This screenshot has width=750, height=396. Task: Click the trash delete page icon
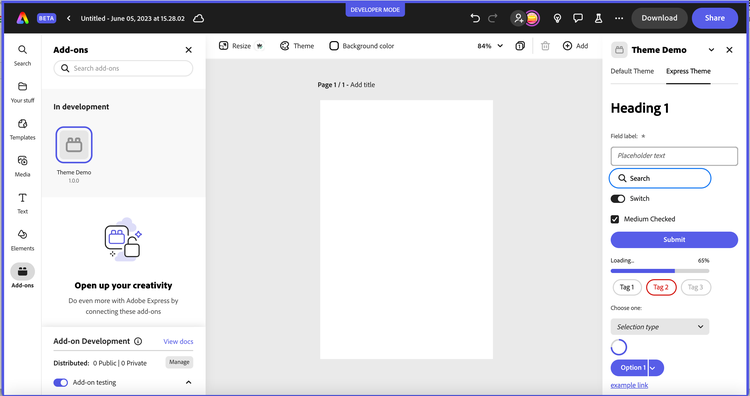pos(545,46)
